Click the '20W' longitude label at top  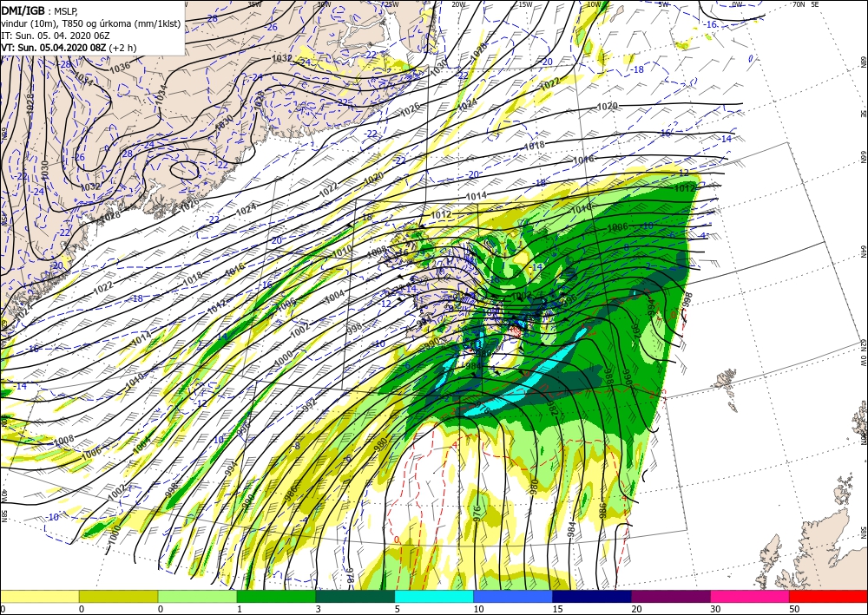[x=457, y=3]
